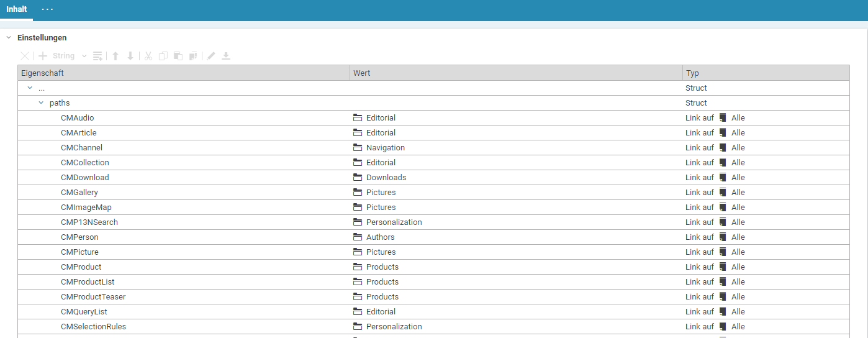
Task: Open the Navigation folder link for CMChannel
Action: [x=385, y=148]
